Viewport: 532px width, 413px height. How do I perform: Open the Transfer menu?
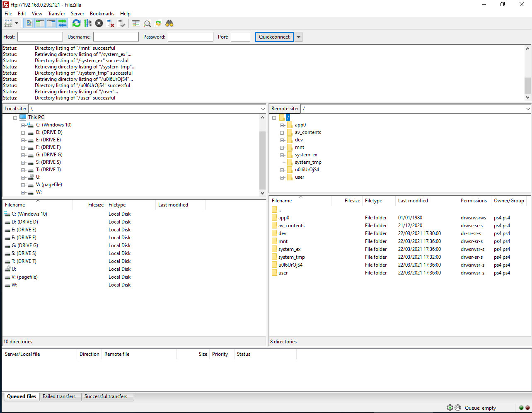click(x=56, y=14)
